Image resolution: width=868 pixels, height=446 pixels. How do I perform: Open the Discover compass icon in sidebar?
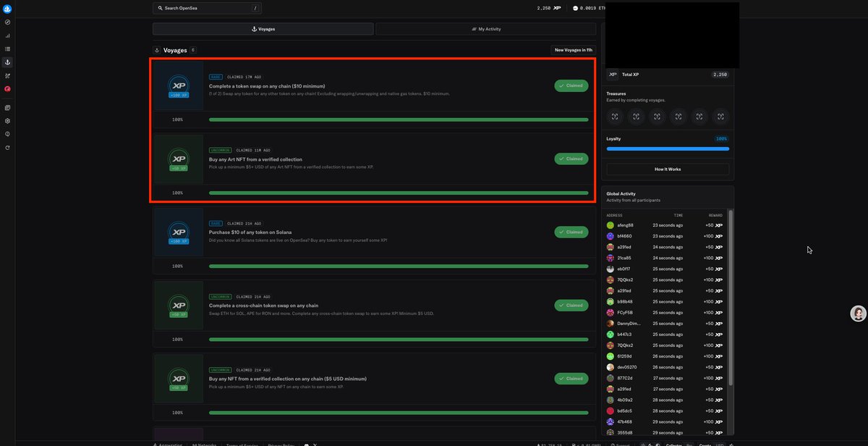[7, 22]
